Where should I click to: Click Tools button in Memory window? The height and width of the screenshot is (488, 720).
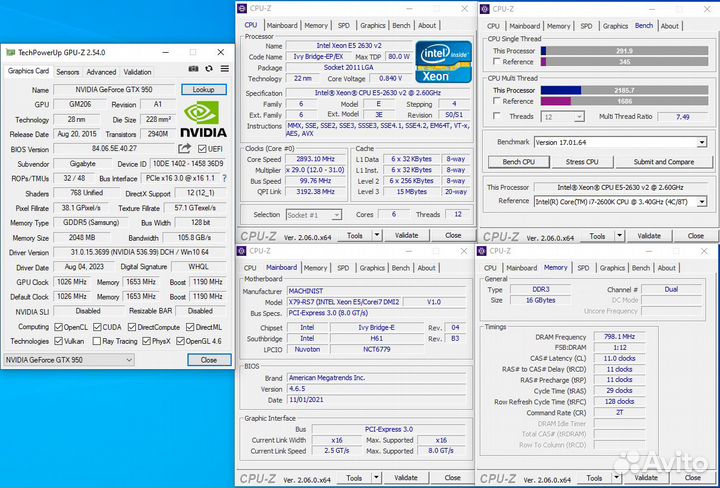coord(594,477)
